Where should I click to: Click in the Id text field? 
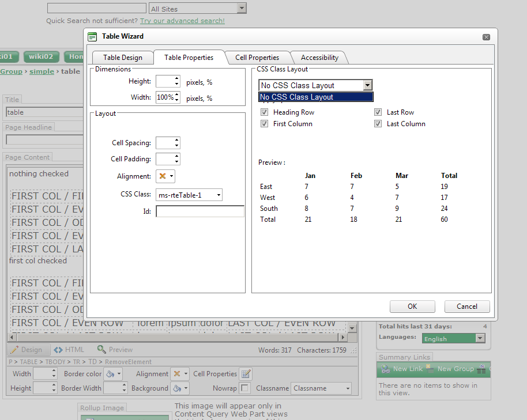tap(199, 211)
